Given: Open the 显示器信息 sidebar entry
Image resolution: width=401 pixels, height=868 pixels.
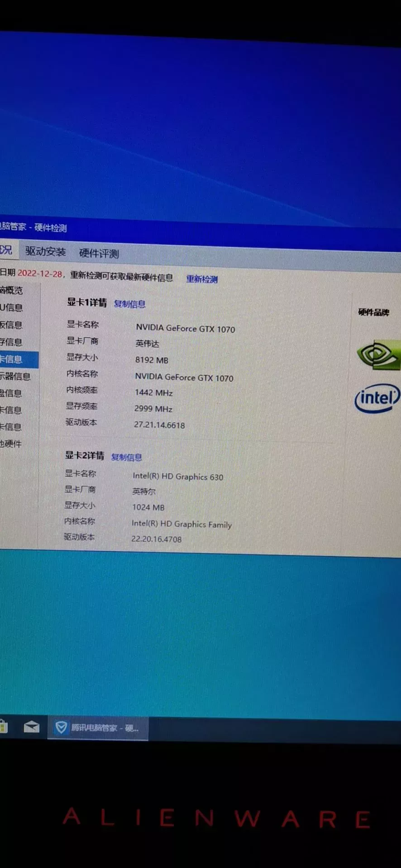Looking at the screenshot, I should (15, 376).
